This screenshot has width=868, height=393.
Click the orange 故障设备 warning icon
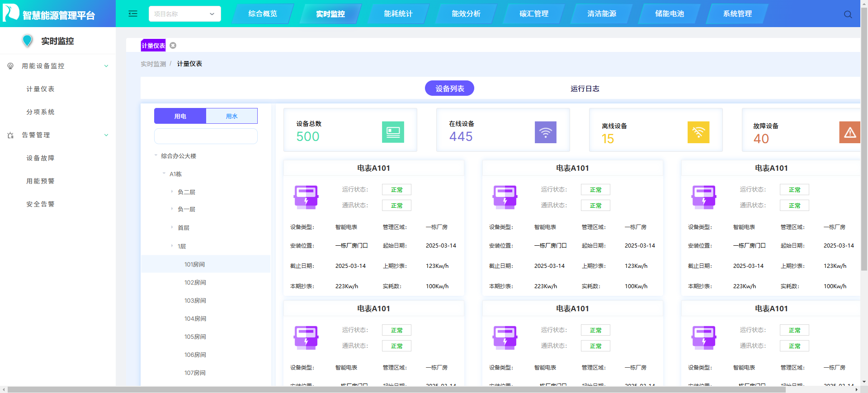(x=850, y=132)
